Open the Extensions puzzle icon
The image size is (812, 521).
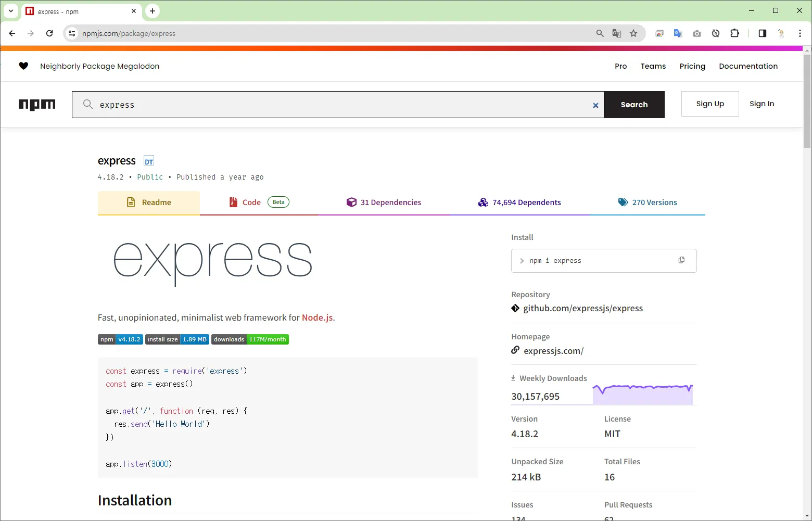(x=734, y=33)
